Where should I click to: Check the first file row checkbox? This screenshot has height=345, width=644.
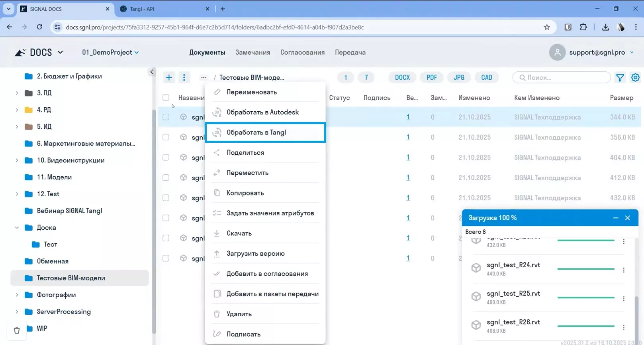[x=166, y=117]
